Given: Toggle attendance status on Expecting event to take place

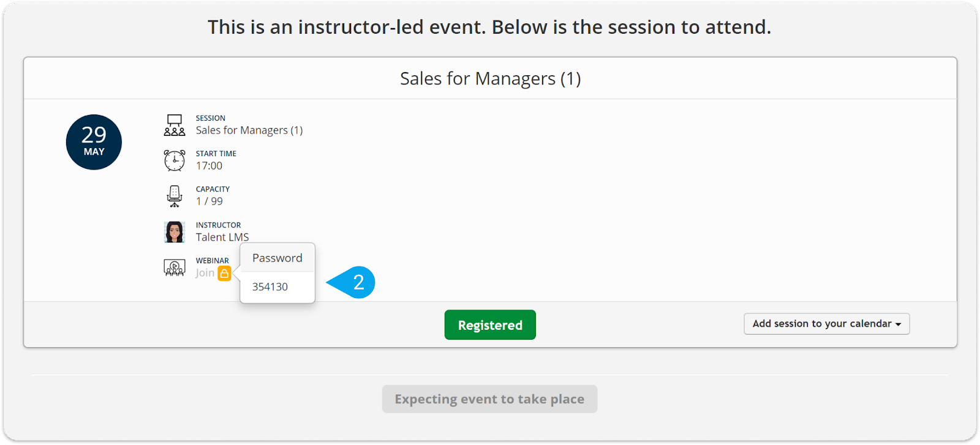Looking at the screenshot, I should (489, 398).
